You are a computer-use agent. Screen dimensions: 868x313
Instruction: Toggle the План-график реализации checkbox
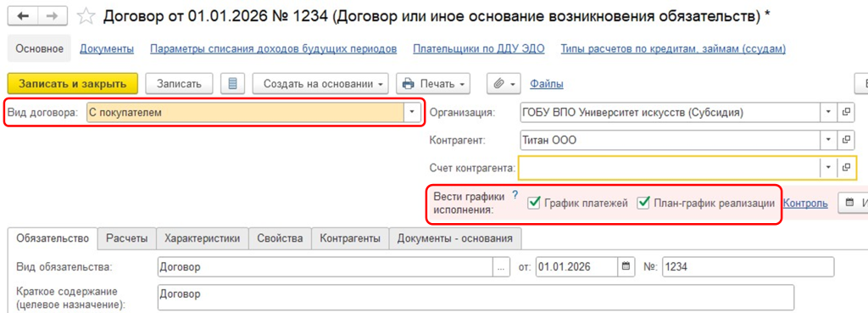[x=643, y=204]
